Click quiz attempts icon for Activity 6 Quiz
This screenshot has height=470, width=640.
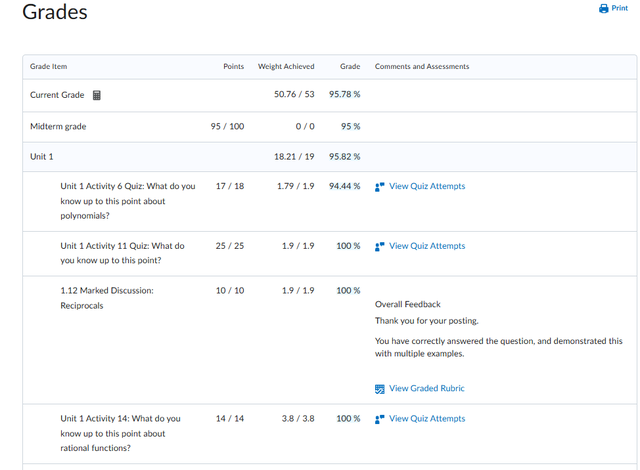tap(380, 187)
